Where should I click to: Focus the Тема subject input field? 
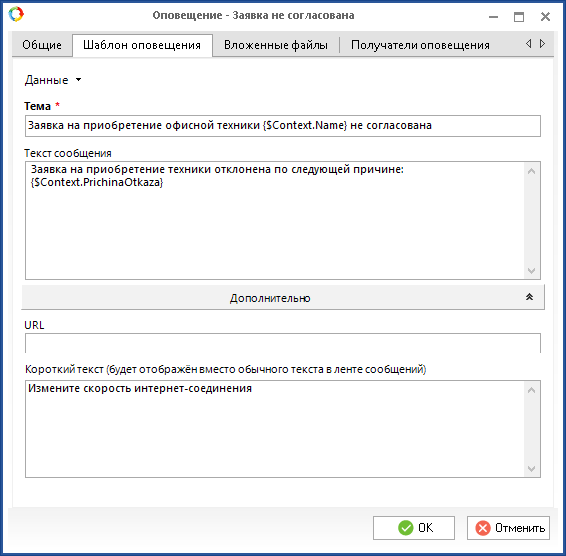tap(283, 126)
